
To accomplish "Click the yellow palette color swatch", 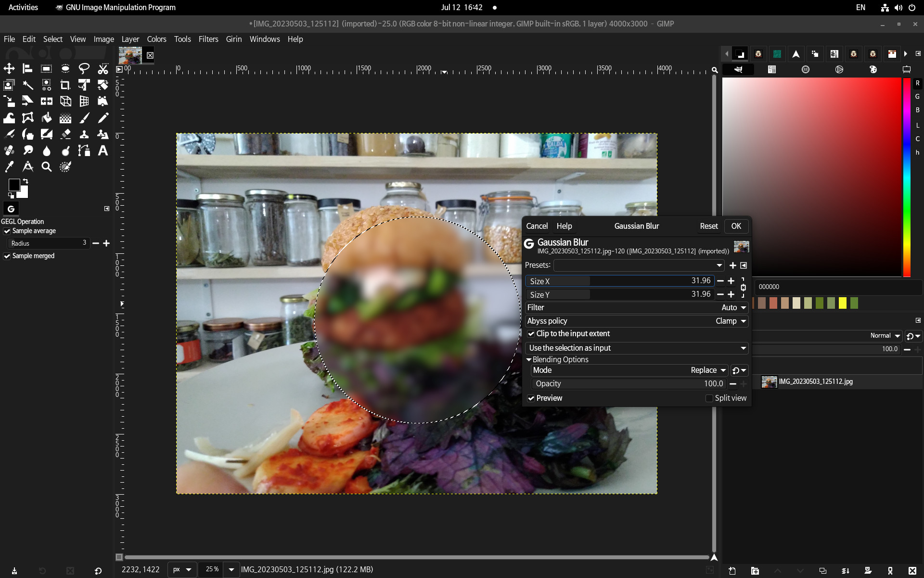I will [x=842, y=303].
